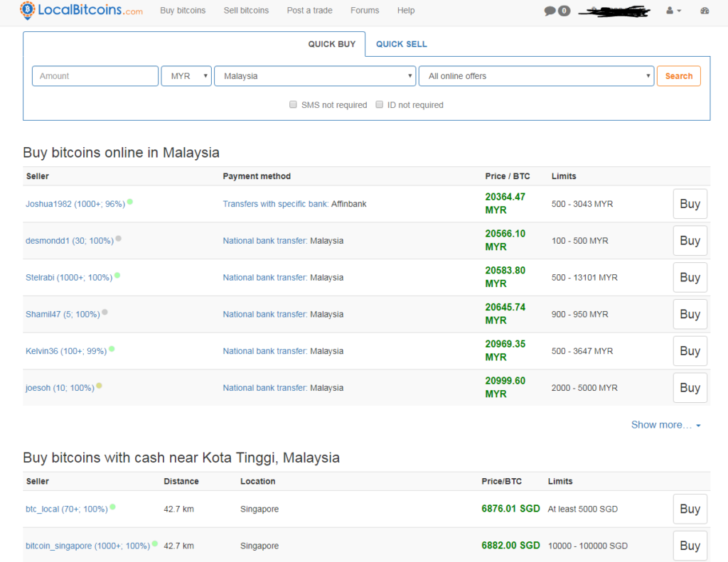
Task: Click National bank transfer link for Stelrabi
Action: (265, 278)
